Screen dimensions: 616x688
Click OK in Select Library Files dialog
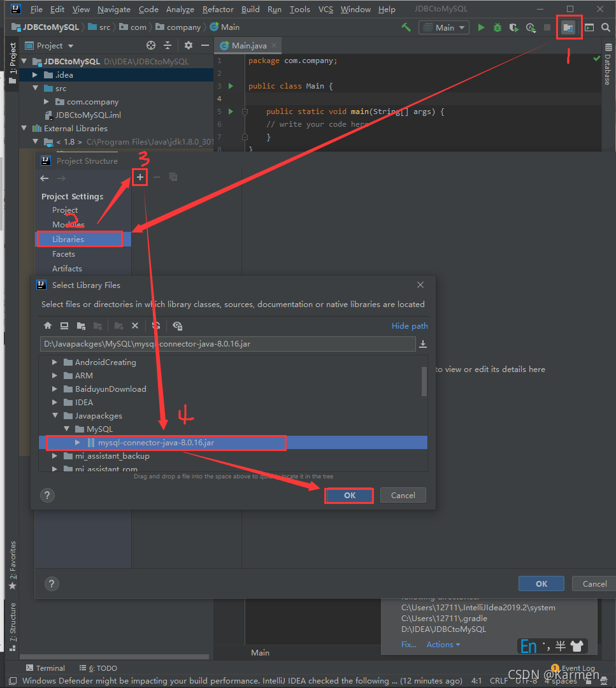[x=350, y=496]
